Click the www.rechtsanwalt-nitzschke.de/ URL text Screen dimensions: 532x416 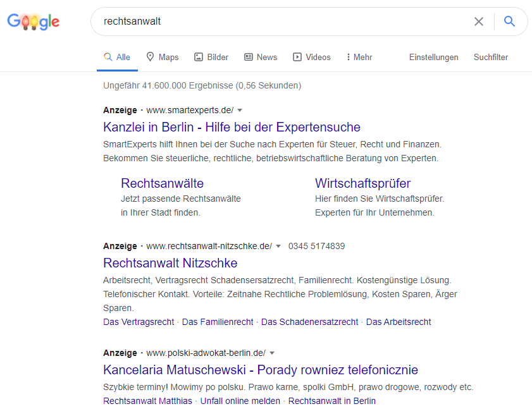tap(209, 246)
